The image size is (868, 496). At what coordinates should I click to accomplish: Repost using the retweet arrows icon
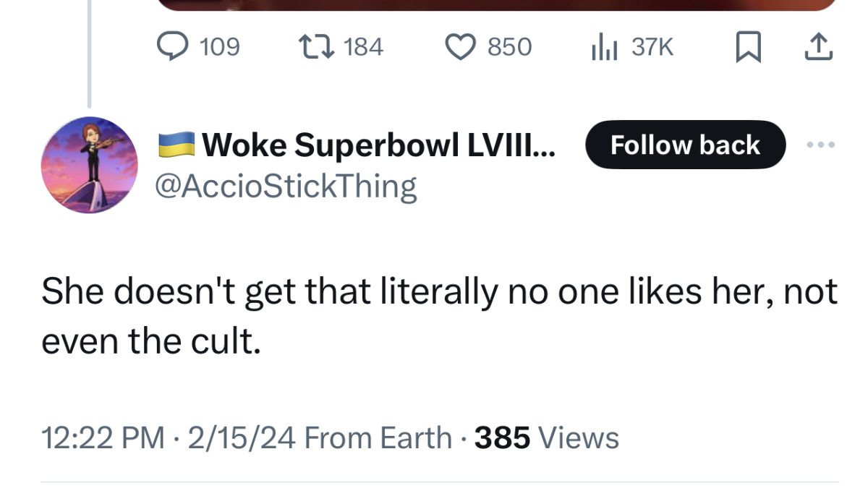[x=315, y=48]
